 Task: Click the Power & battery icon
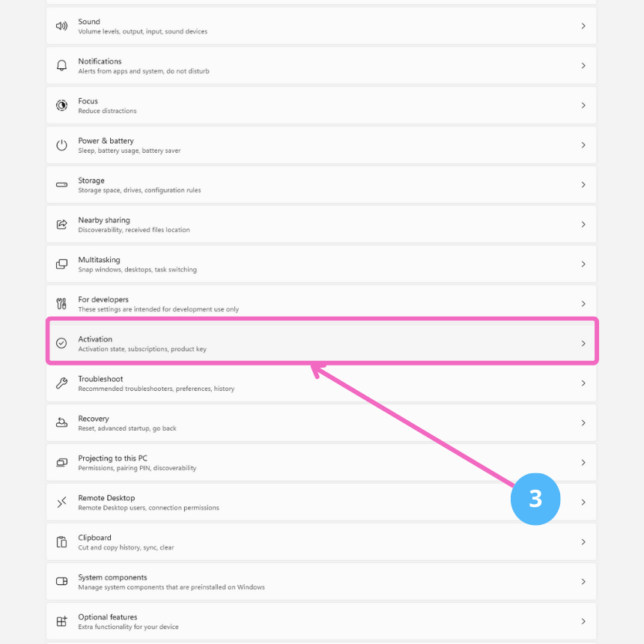tap(61, 145)
